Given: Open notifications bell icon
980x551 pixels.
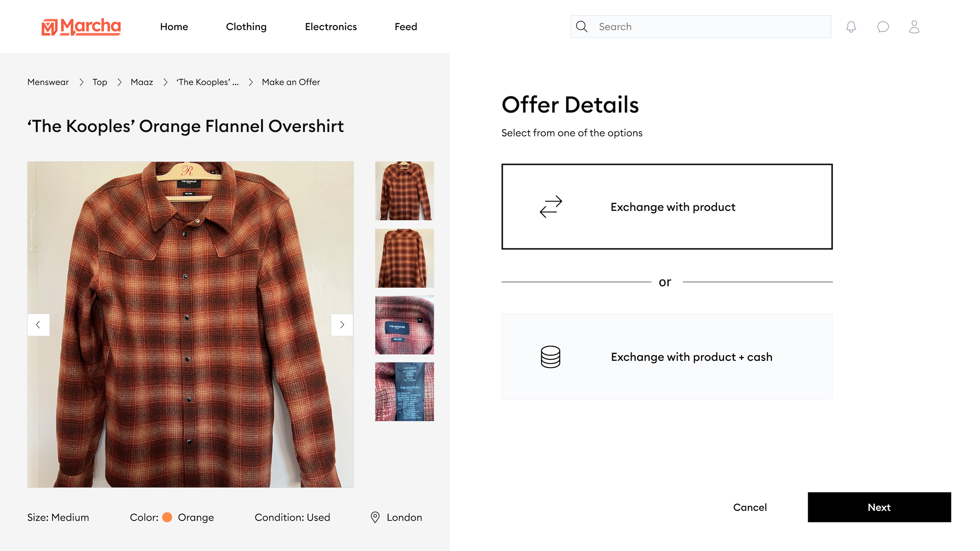Looking at the screenshot, I should point(851,27).
